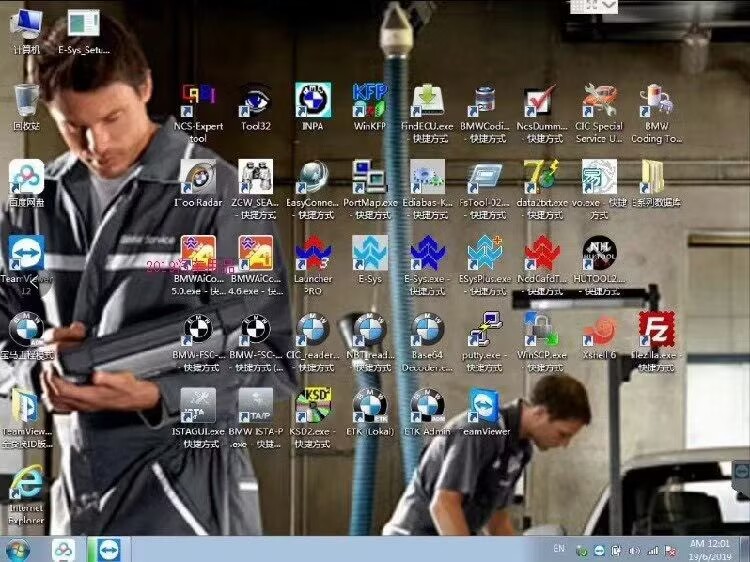Open the ETK (Lokal) icon
Viewport: 750px width, 562px height.
(370, 405)
